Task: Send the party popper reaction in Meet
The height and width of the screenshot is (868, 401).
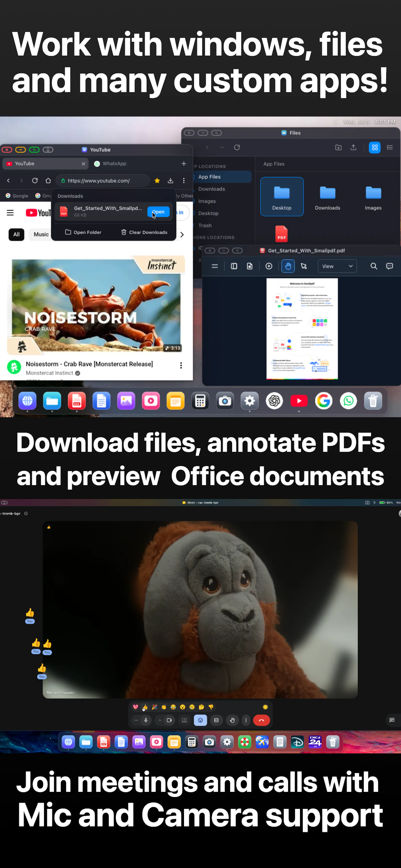Action: (154, 707)
